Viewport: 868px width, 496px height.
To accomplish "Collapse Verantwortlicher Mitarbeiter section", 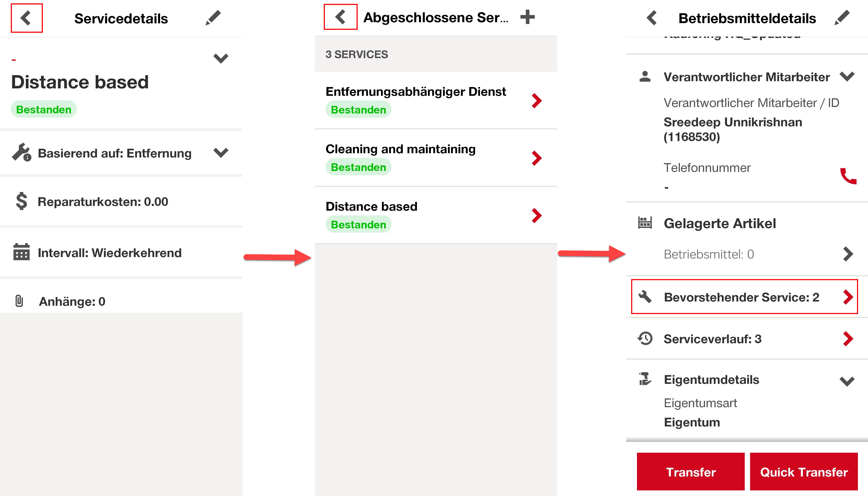I will [x=847, y=76].
